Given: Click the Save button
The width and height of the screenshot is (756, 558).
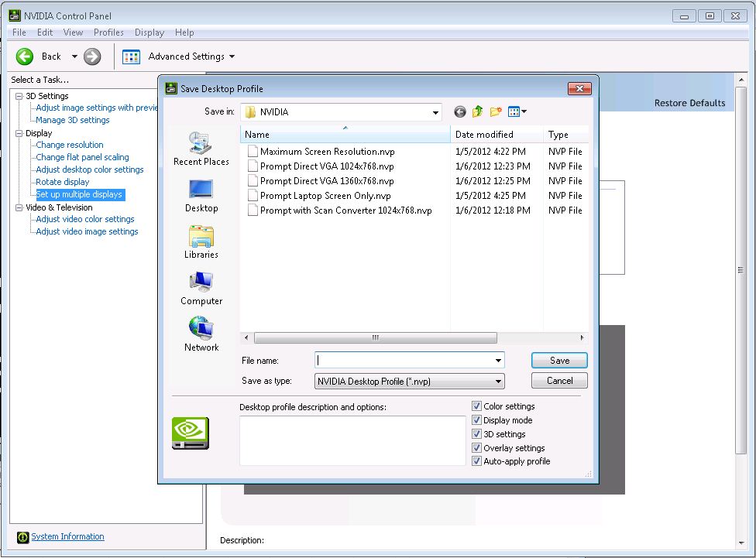Looking at the screenshot, I should [x=559, y=361].
